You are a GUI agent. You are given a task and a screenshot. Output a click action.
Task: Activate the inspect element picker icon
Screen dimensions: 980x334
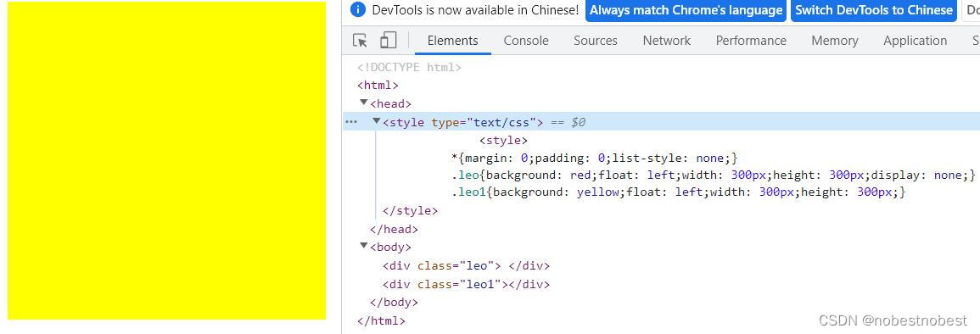click(x=360, y=41)
